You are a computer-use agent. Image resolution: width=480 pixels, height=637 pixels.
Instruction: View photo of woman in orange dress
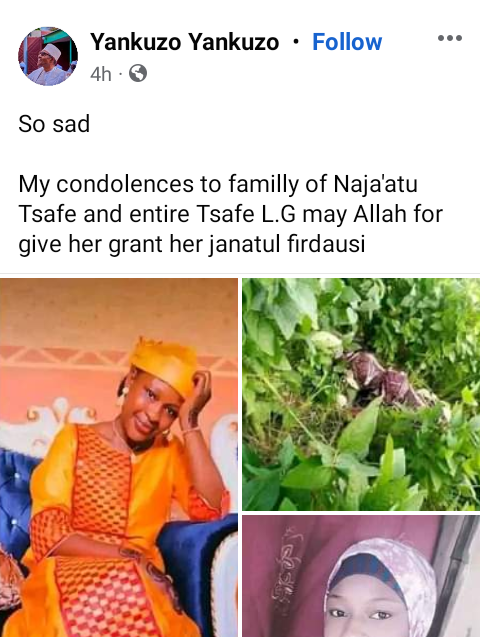119,457
